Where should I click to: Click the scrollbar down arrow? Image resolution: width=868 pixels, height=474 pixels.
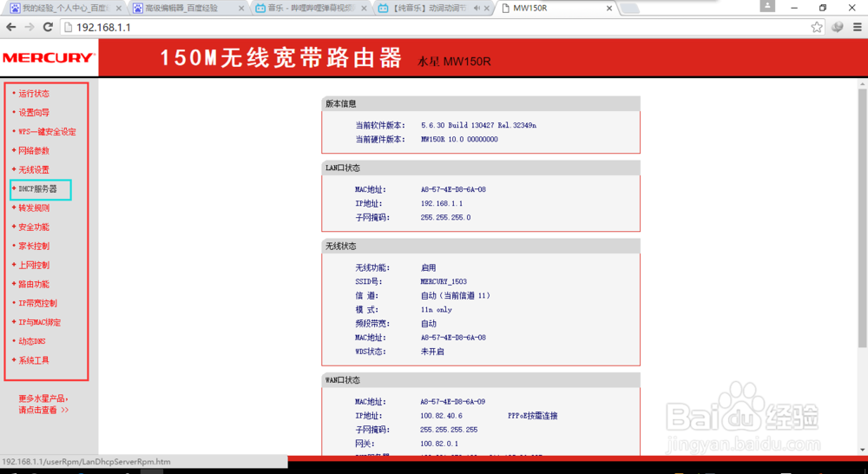pos(863,450)
